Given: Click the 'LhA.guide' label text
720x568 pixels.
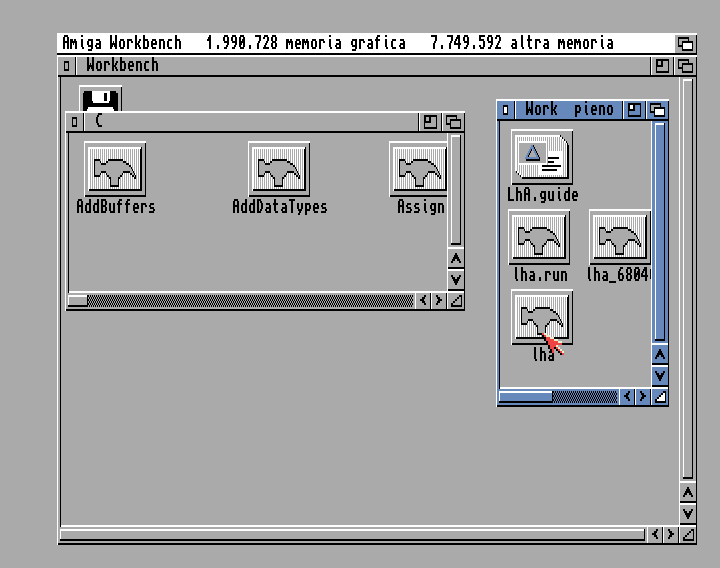Looking at the screenshot, I should click(542, 195).
